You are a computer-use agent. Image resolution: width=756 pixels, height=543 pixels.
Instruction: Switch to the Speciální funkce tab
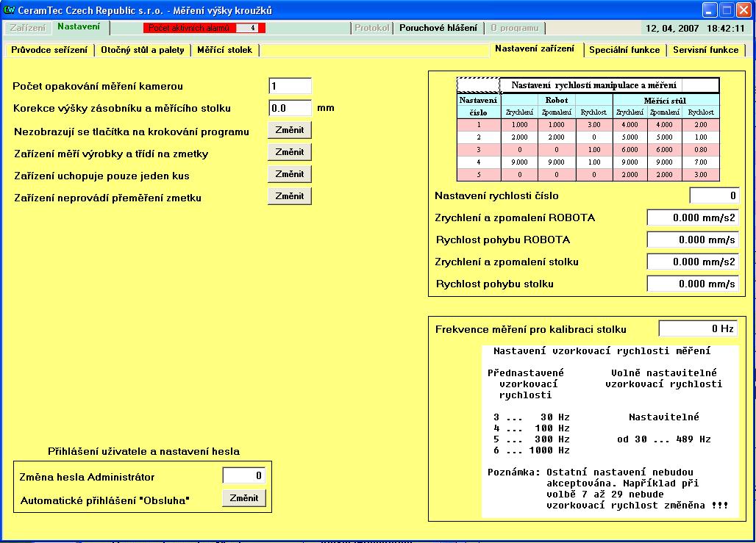[626, 50]
